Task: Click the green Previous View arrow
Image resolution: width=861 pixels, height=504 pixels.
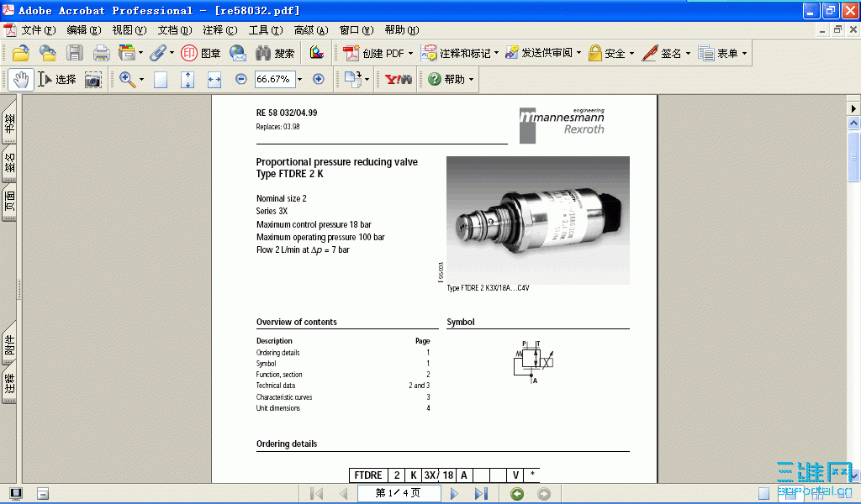Action: pos(517,494)
